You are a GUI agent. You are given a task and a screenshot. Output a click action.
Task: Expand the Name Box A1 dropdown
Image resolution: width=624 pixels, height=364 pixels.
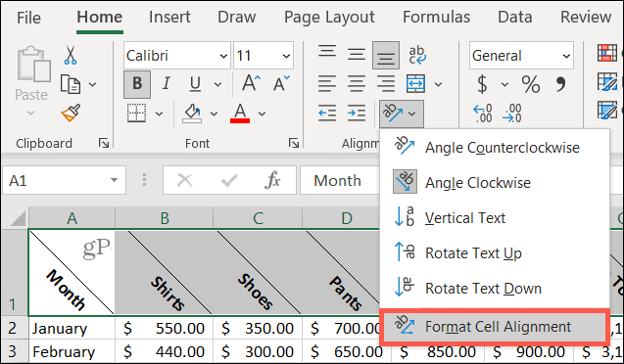(115, 180)
